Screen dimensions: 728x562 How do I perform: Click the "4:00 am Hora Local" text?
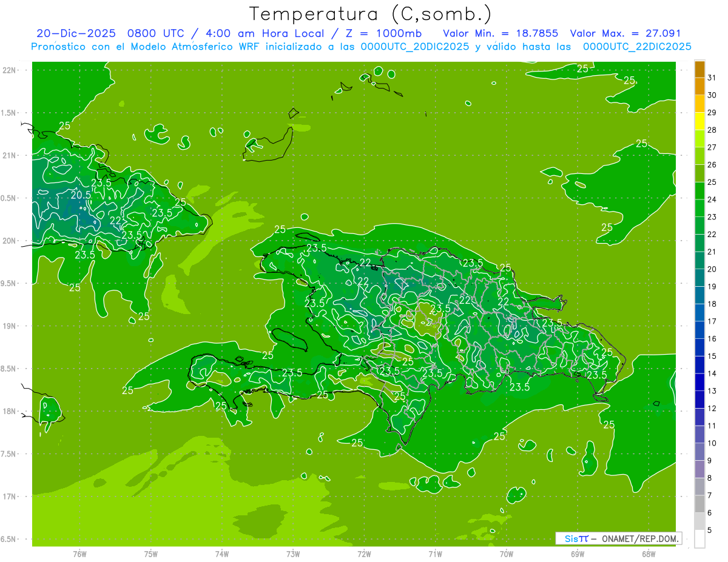[x=267, y=33]
